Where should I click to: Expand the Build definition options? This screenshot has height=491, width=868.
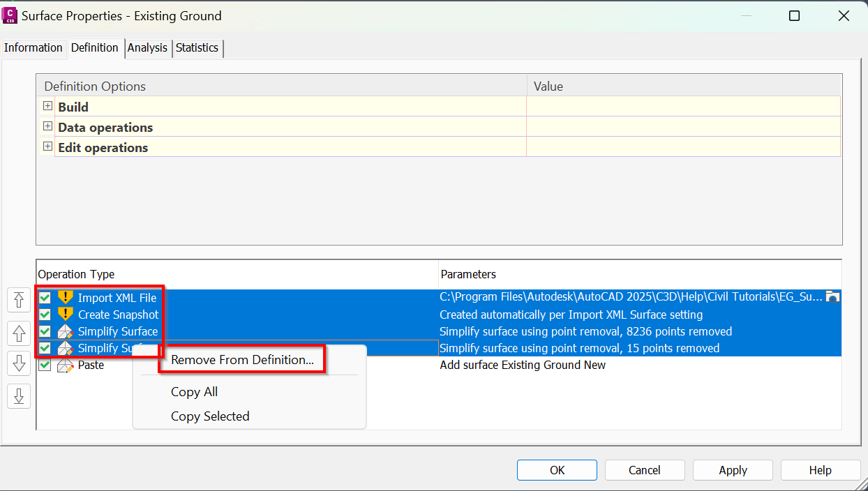click(47, 107)
